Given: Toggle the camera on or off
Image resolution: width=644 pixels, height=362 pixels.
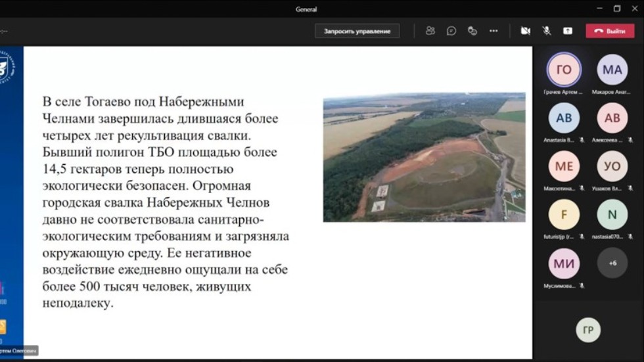Looking at the screenshot, I should click(x=525, y=30).
